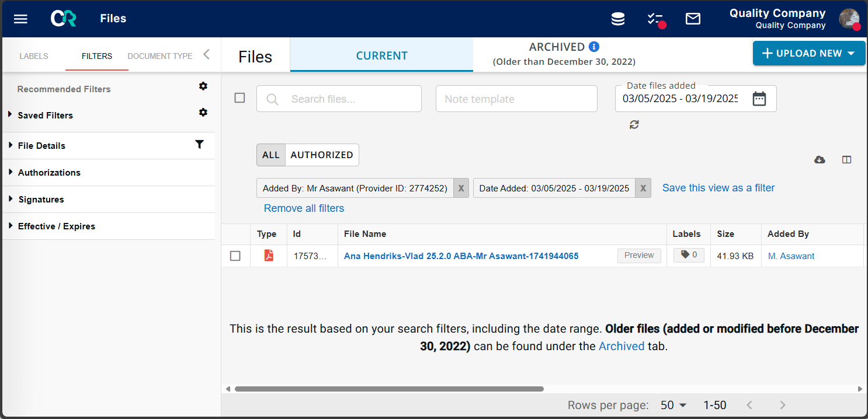Click the Recommended Filters heading
Viewport: 868px width, 419px height.
64,89
